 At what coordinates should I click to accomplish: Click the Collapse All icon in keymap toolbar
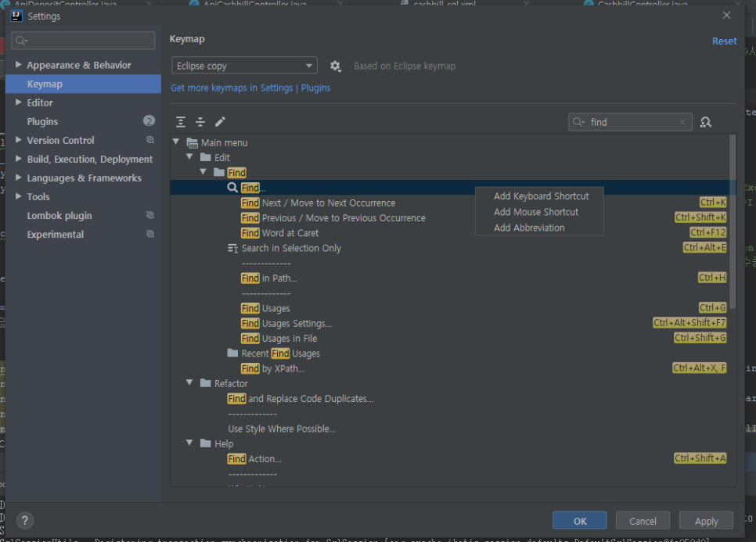(200, 122)
